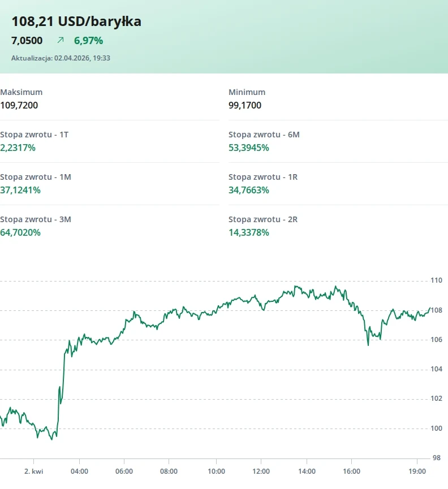The width and height of the screenshot is (448, 489).
Task: Select the 7,0500 price change value
Action: pos(27,41)
